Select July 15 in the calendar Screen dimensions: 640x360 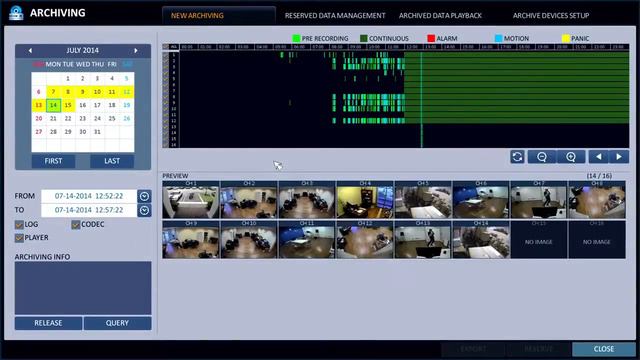68,105
